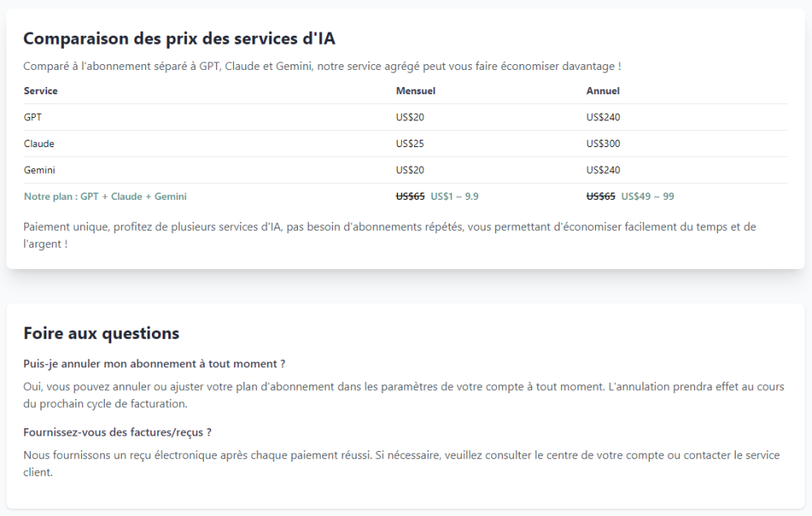Select the GPT annual price US$240

coord(603,117)
